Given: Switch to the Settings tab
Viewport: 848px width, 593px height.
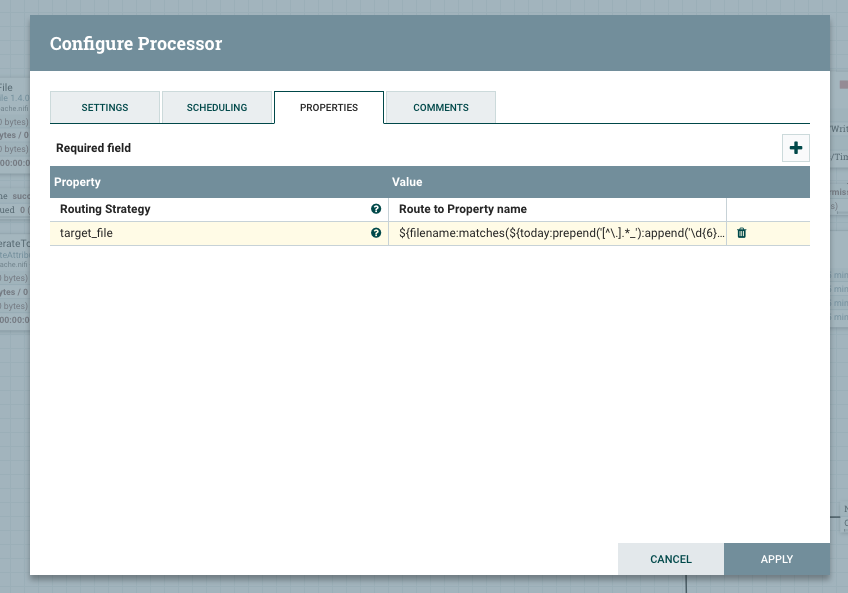Looking at the screenshot, I should coord(104,107).
